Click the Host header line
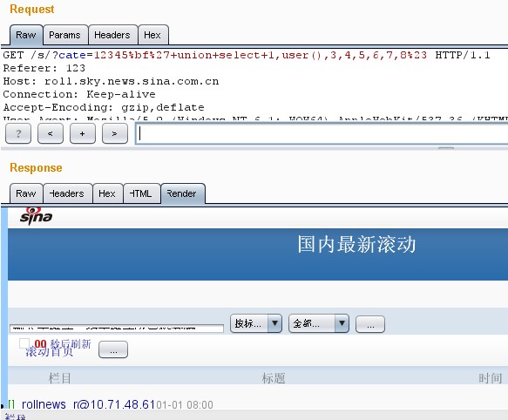 (112, 81)
